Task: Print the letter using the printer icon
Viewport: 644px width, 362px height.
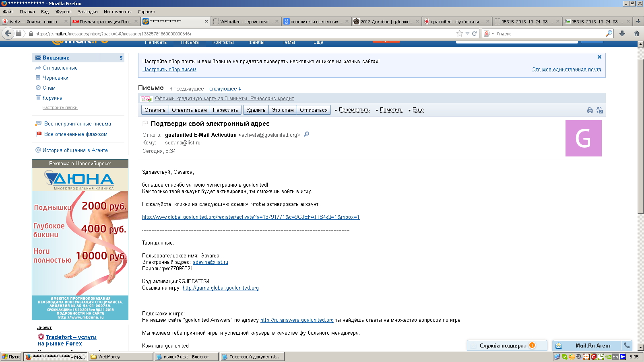Action: (x=590, y=110)
